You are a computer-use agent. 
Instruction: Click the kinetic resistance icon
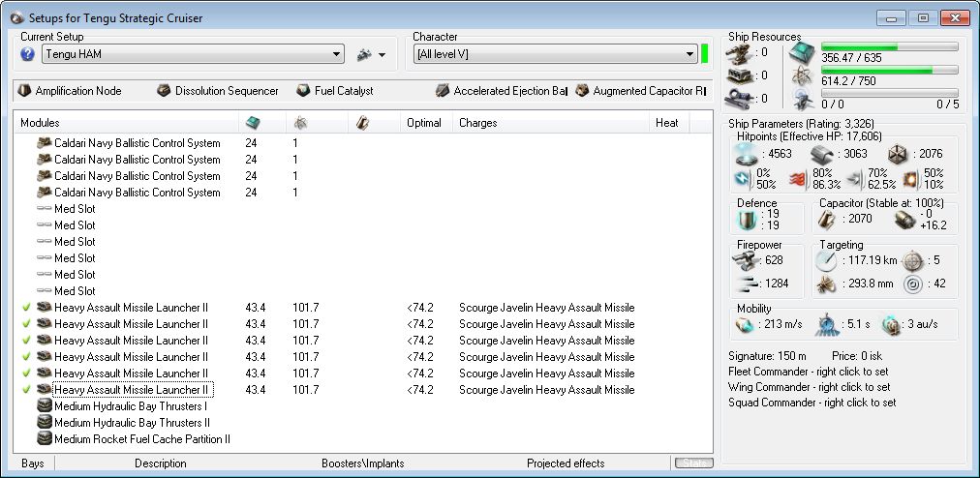(x=857, y=179)
